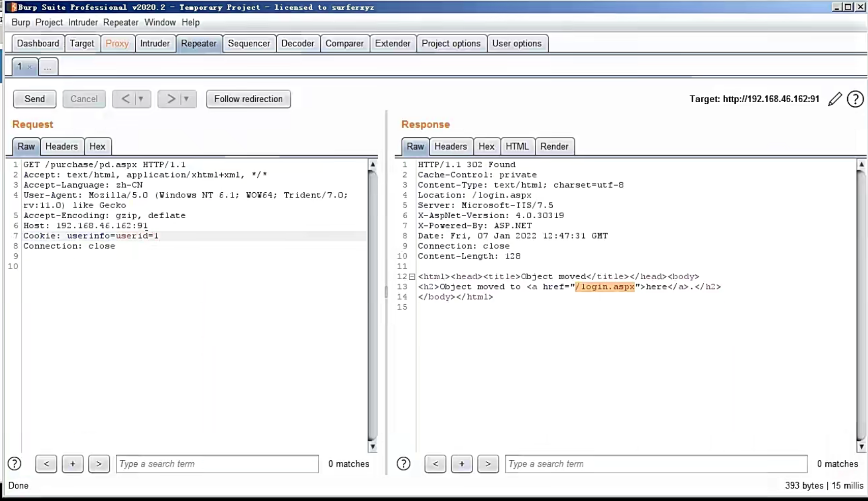
Task: Click the Request search help icon
Action: (x=15, y=464)
